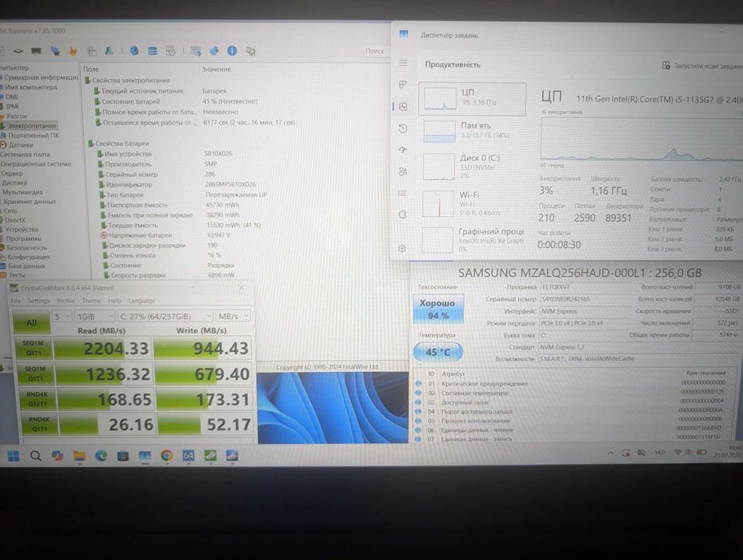
Task: Open the Task Manager settings gear
Action: [x=402, y=249]
